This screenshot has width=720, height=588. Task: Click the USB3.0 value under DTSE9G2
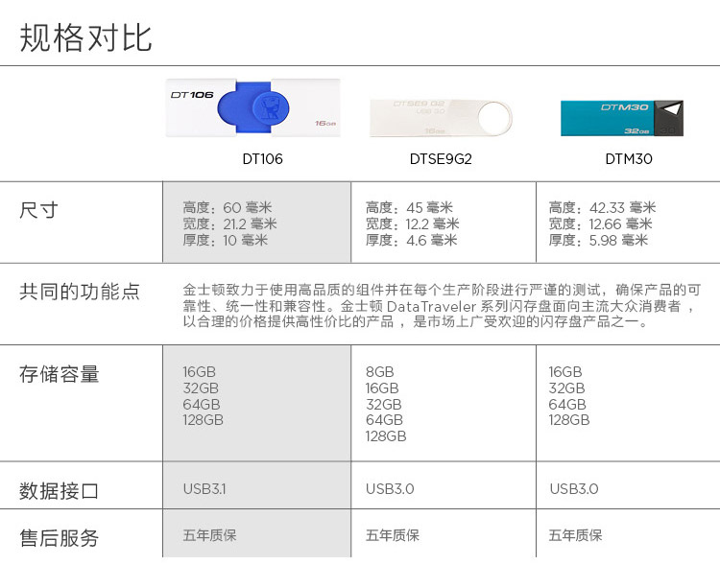(x=390, y=489)
